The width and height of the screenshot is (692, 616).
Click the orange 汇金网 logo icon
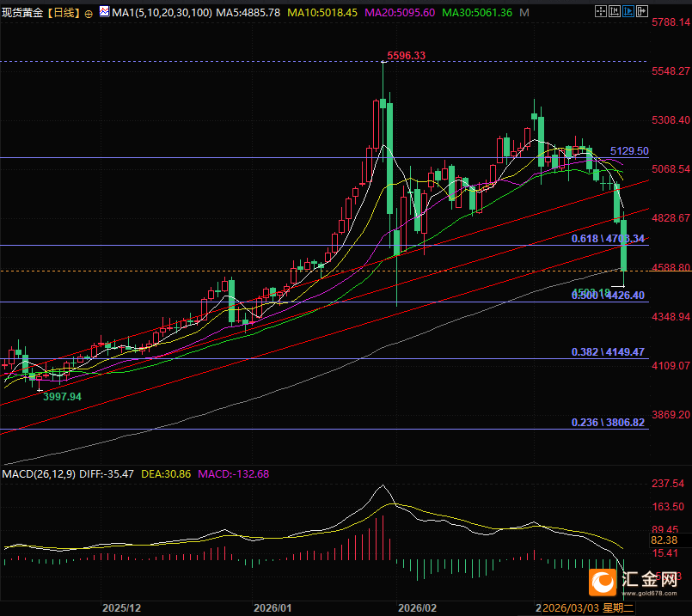click(x=603, y=582)
